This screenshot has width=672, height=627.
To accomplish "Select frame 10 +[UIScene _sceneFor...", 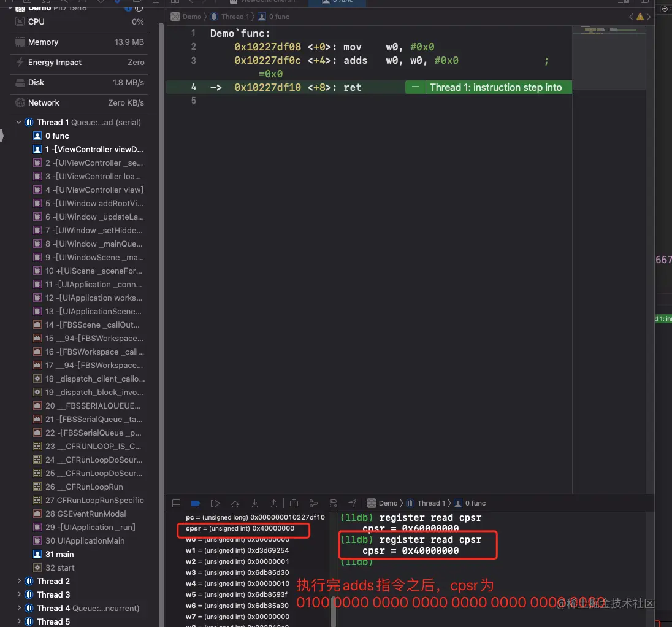I will tap(89, 271).
